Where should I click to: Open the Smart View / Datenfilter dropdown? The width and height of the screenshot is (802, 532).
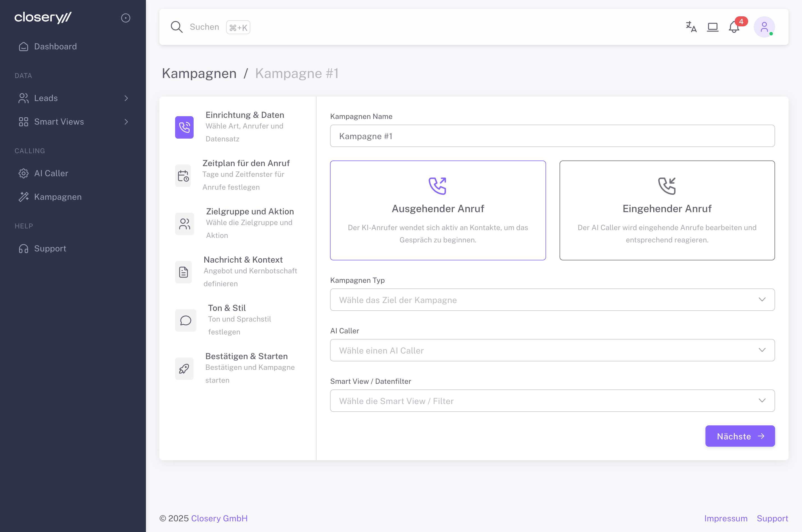[552, 401]
